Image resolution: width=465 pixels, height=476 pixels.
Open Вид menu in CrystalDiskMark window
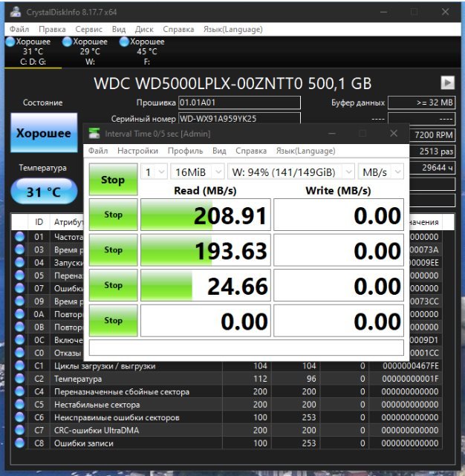(219, 151)
